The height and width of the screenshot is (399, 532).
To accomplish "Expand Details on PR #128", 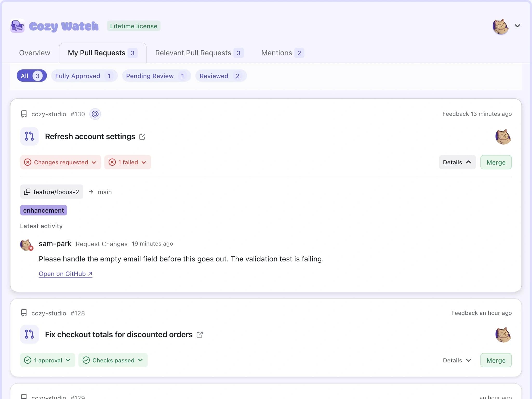I will [457, 360].
